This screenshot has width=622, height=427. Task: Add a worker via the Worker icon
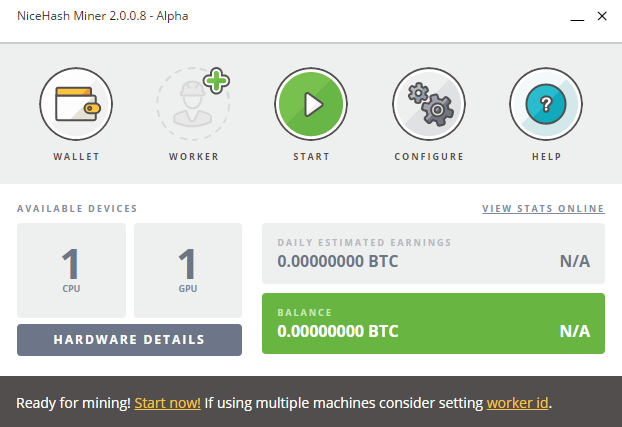pyautogui.click(x=193, y=104)
